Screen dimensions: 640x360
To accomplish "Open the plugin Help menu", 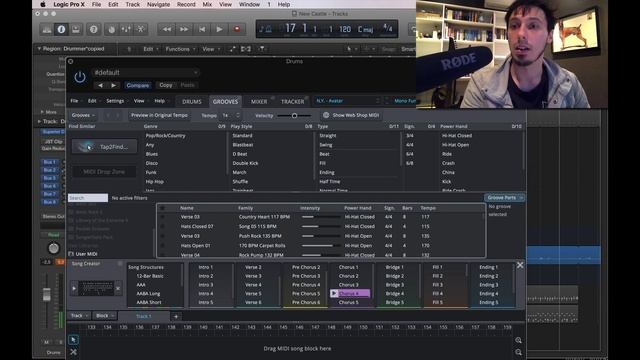I will click(x=160, y=101).
